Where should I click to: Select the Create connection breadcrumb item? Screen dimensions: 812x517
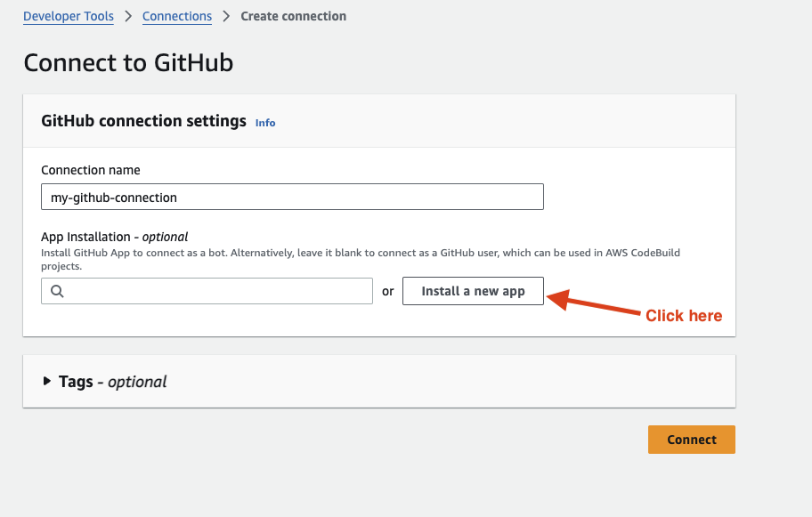293,16
